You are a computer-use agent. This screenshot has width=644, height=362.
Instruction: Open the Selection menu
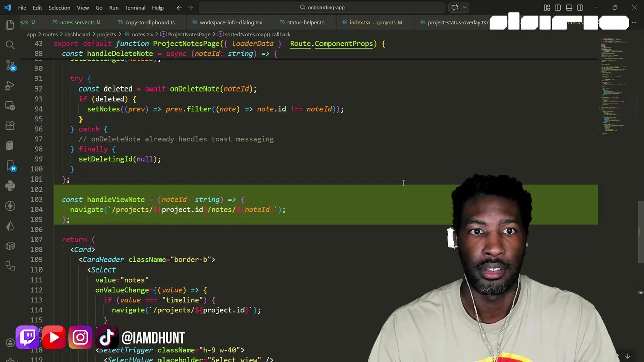click(59, 8)
